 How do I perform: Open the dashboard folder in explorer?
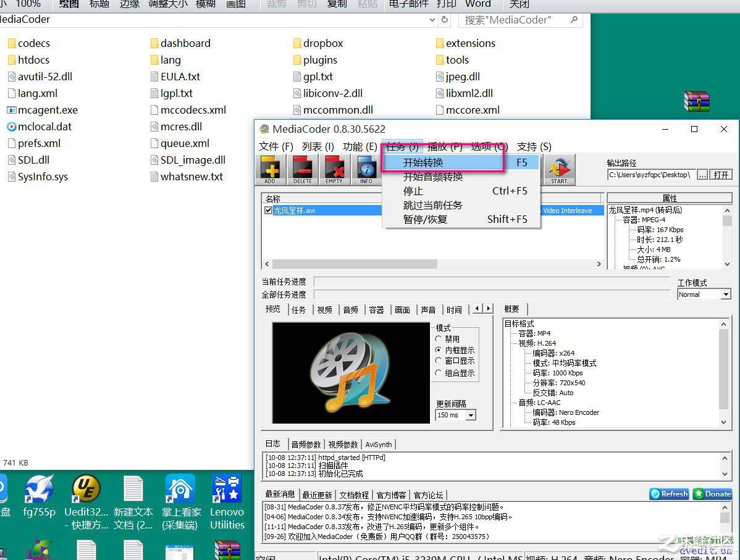coord(180,43)
